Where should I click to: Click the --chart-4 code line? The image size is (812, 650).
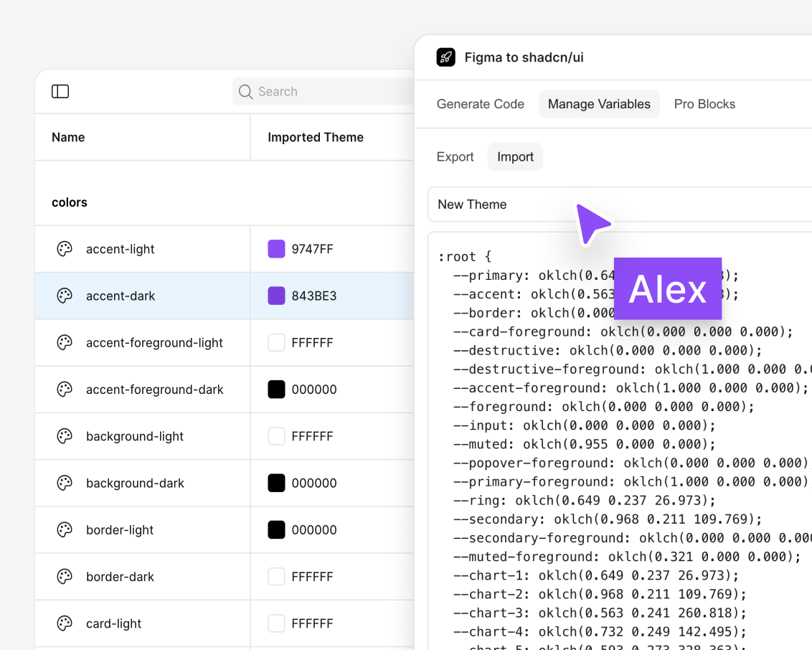click(x=600, y=631)
